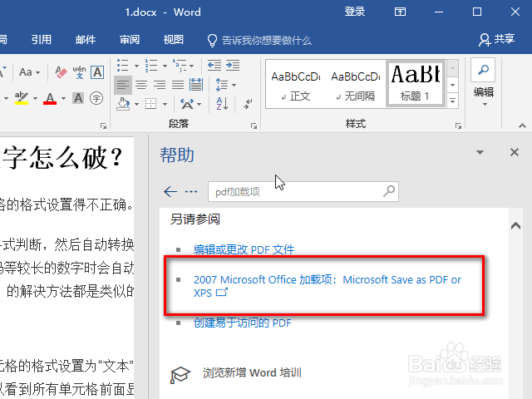Toggle align right

[160, 85]
